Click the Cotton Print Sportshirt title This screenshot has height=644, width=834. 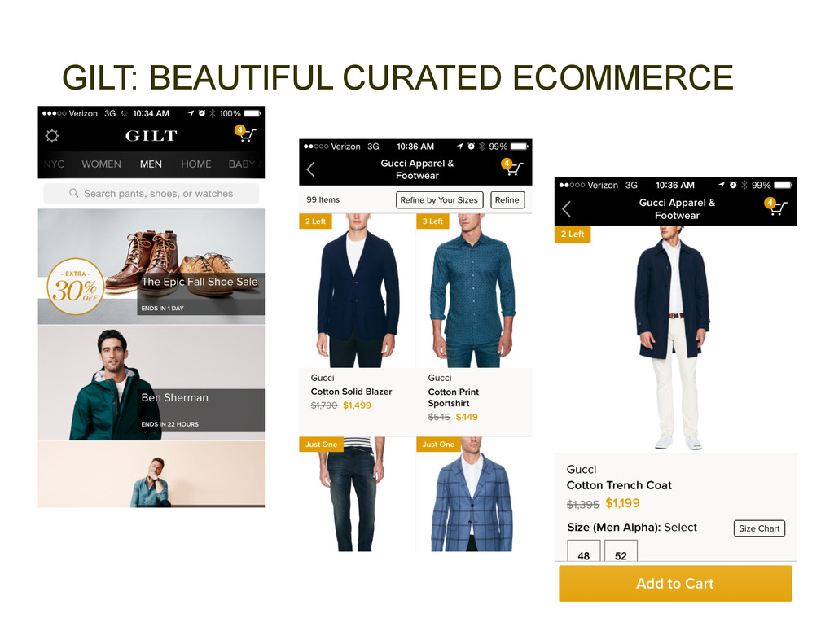[x=453, y=397]
